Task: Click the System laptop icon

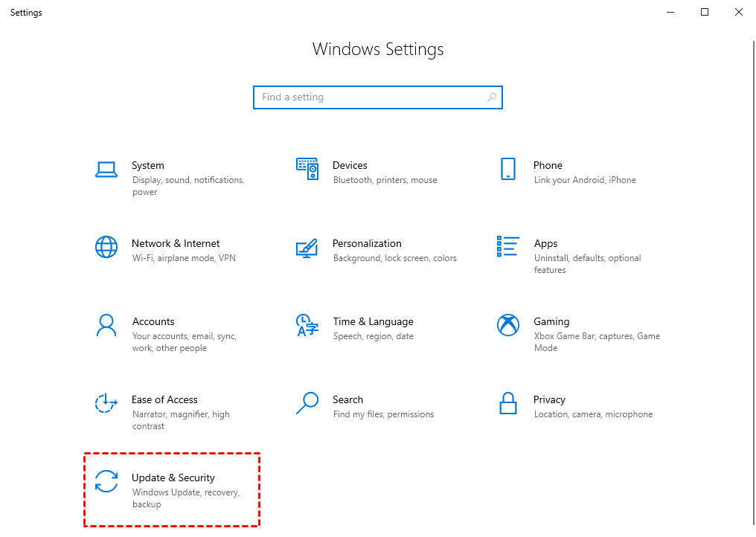Action: 106,170
